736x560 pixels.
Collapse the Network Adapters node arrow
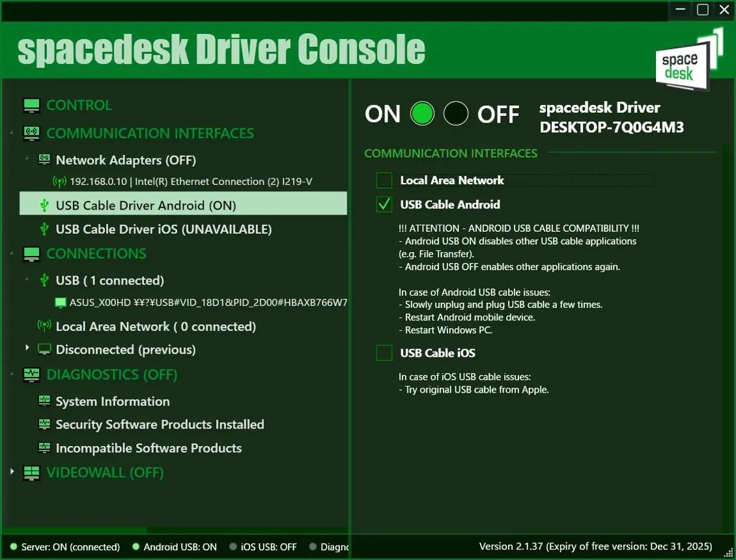coord(27,158)
